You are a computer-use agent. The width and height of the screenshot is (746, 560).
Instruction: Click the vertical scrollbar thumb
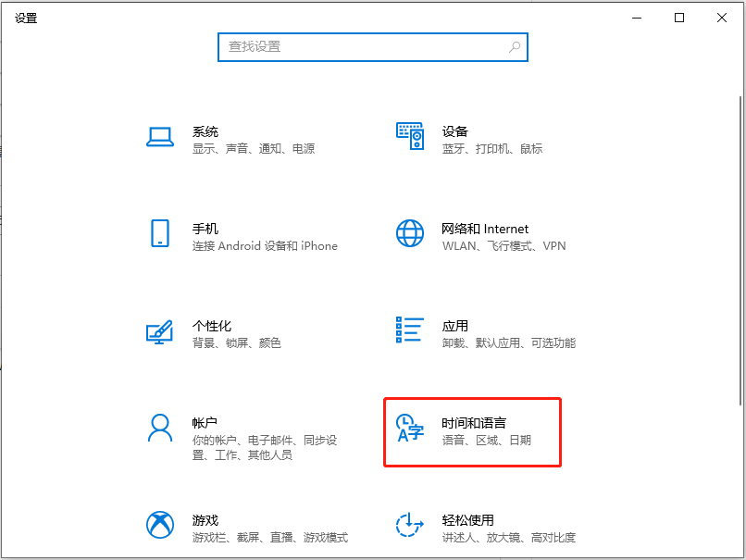pos(739,250)
